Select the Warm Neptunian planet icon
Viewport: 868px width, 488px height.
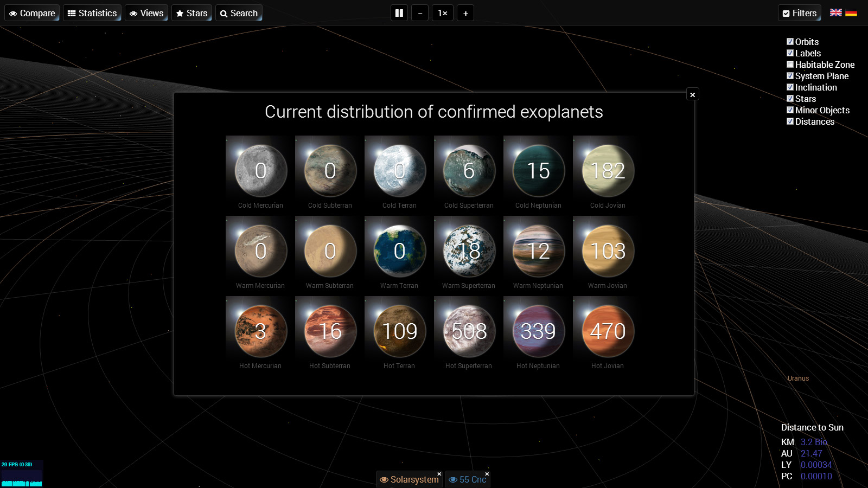tap(538, 251)
